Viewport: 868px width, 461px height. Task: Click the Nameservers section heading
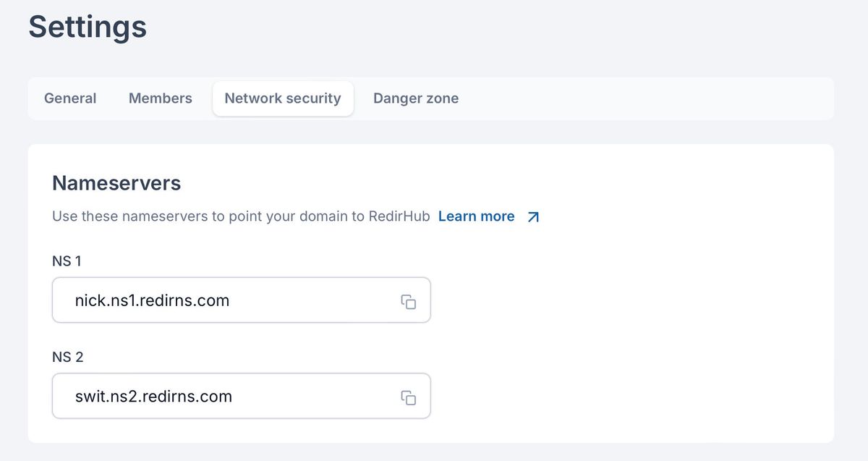116,183
